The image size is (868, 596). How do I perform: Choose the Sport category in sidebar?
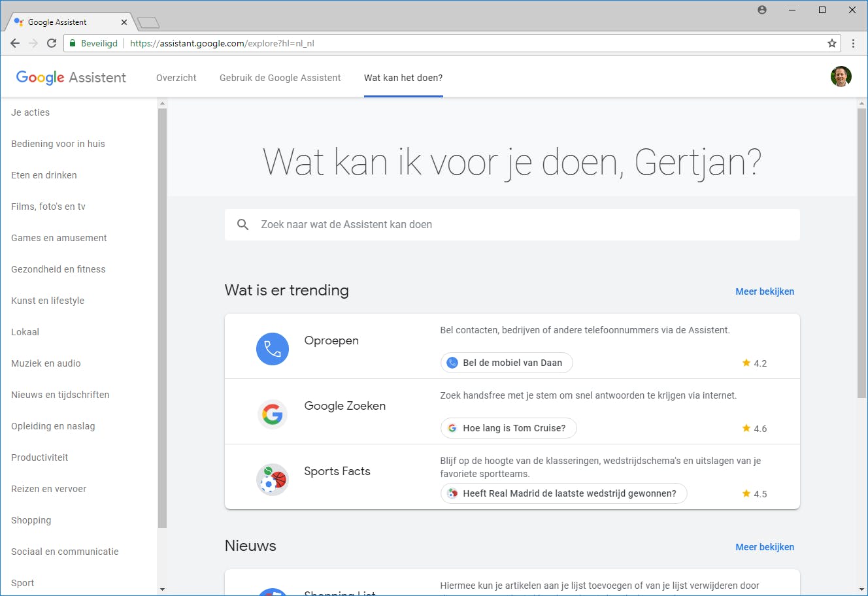23,583
